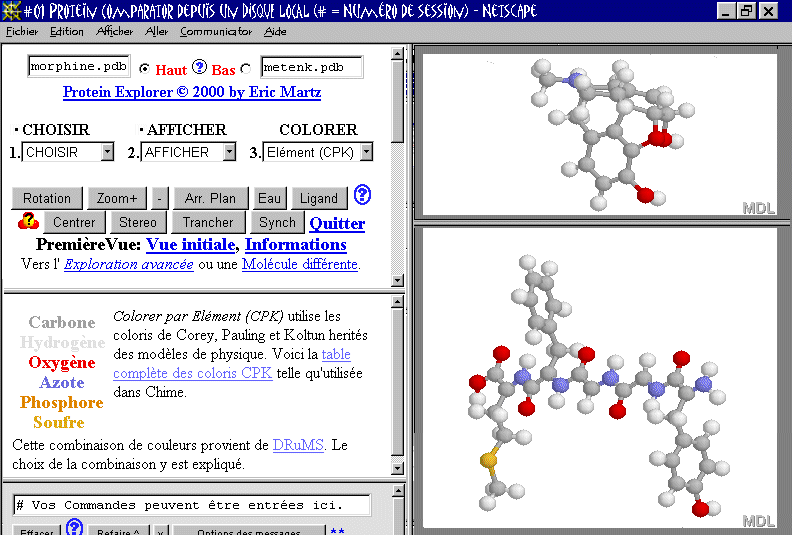Viewport: 792px width, 535px height.
Task: Click the Azote blue legend label
Action: (62, 382)
